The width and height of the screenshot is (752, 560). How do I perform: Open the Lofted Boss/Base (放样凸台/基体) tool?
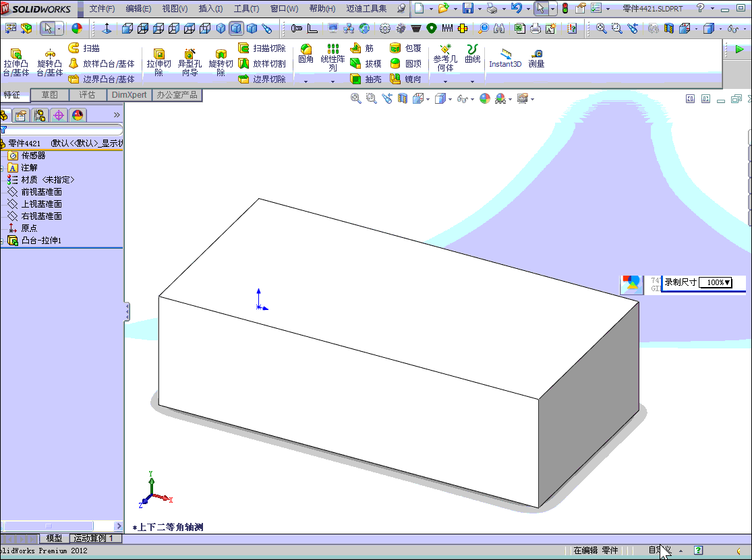pyautogui.click(x=101, y=64)
